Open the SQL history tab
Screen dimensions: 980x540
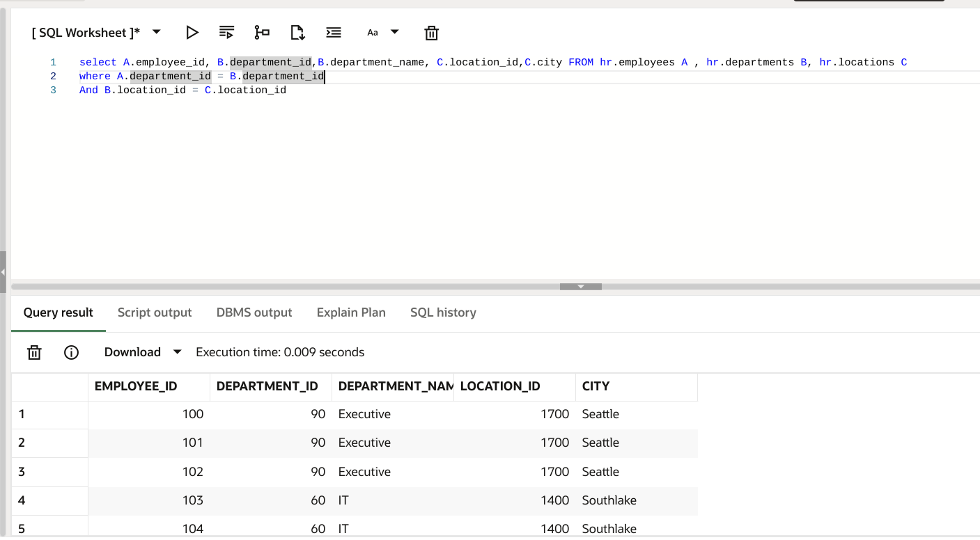[x=444, y=312]
